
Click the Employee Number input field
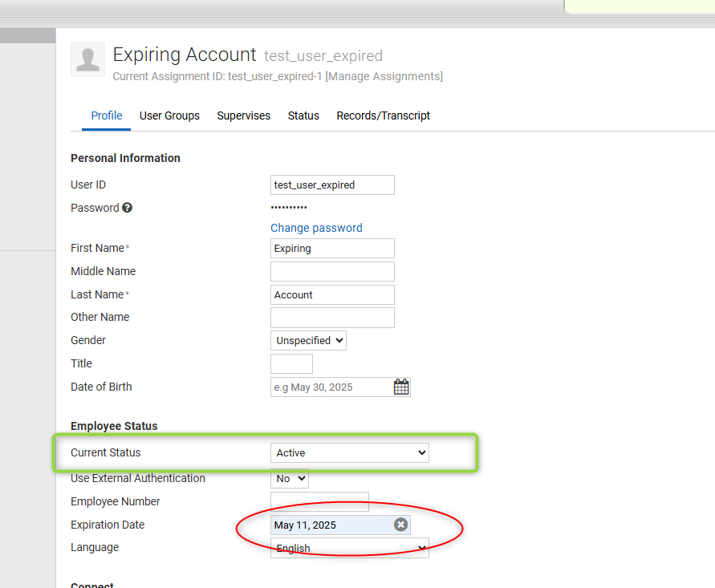tap(319, 501)
